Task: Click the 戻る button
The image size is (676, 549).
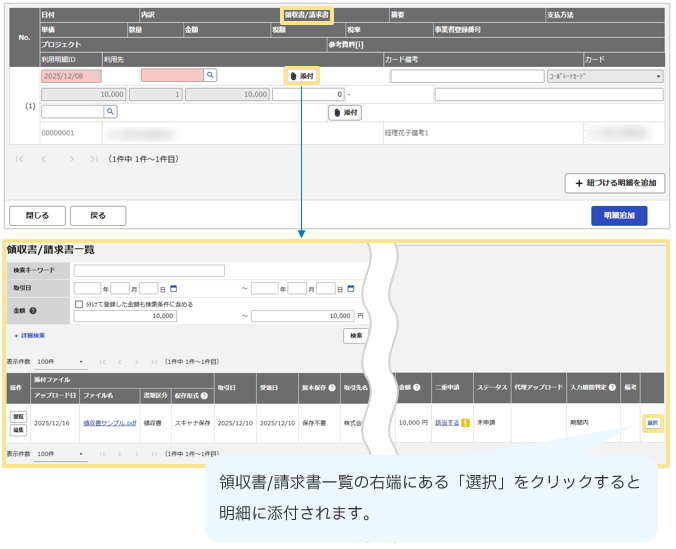Action: 98,216
